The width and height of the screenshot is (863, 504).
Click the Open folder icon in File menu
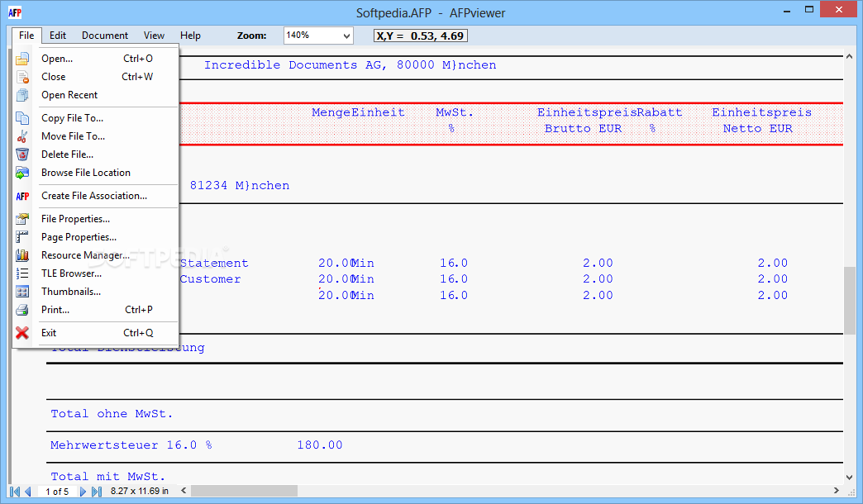22,59
